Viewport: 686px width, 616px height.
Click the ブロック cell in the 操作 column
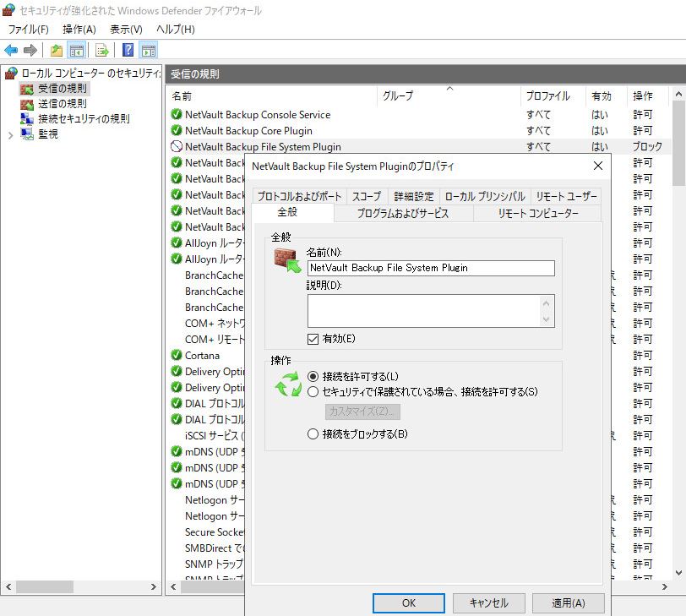click(647, 146)
